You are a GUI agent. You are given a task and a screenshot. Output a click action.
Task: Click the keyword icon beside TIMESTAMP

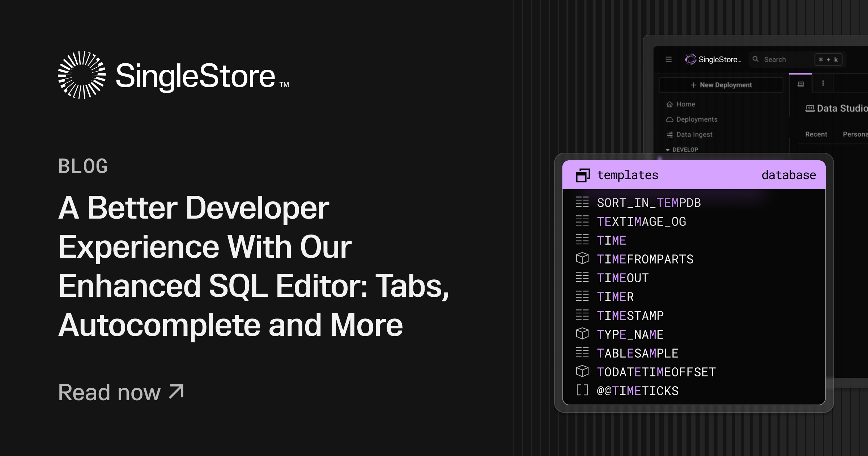pos(582,314)
